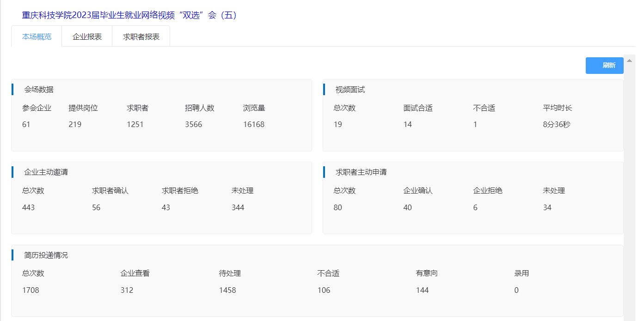This screenshot has width=644, height=321.
Task: Click the 参会企业 count of 61
Action: tap(26, 124)
